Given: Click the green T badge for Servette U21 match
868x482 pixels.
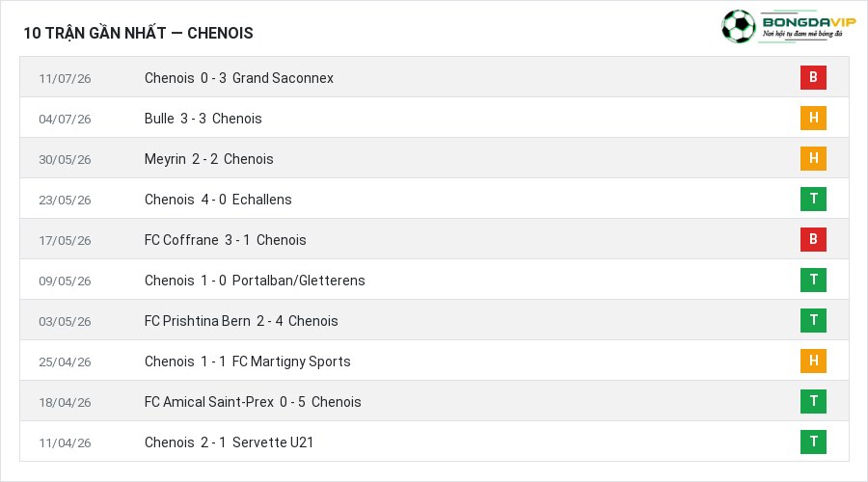Looking at the screenshot, I should coord(813,442).
